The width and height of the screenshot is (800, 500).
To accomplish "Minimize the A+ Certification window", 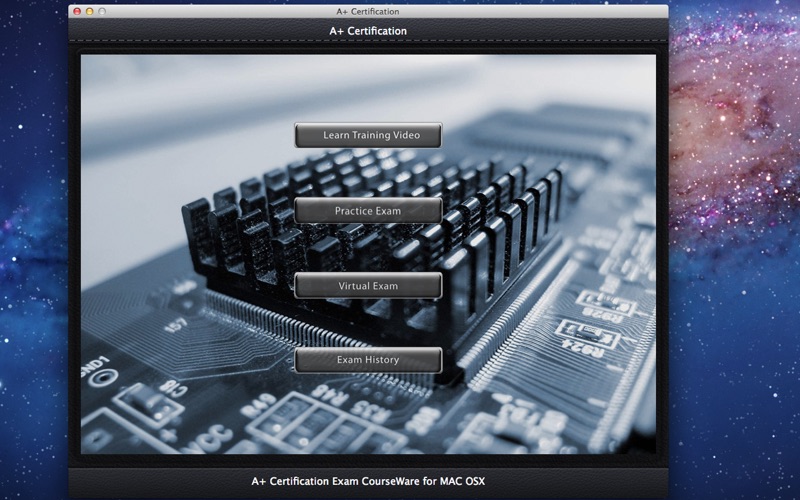I will click(x=89, y=11).
